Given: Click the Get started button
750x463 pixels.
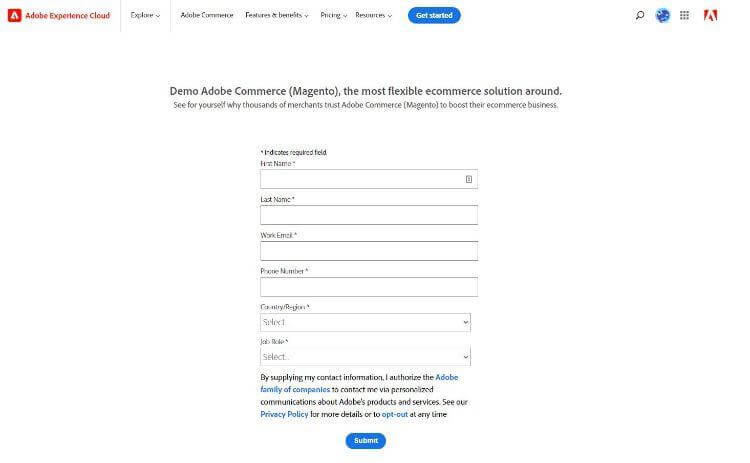Looking at the screenshot, I should 434,15.
